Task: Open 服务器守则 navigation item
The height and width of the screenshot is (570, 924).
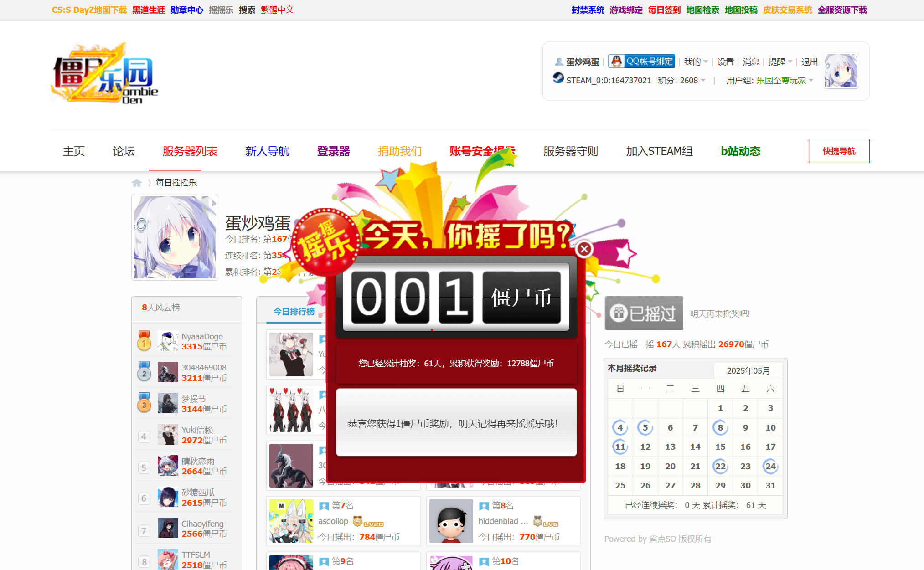Action: tap(571, 151)
